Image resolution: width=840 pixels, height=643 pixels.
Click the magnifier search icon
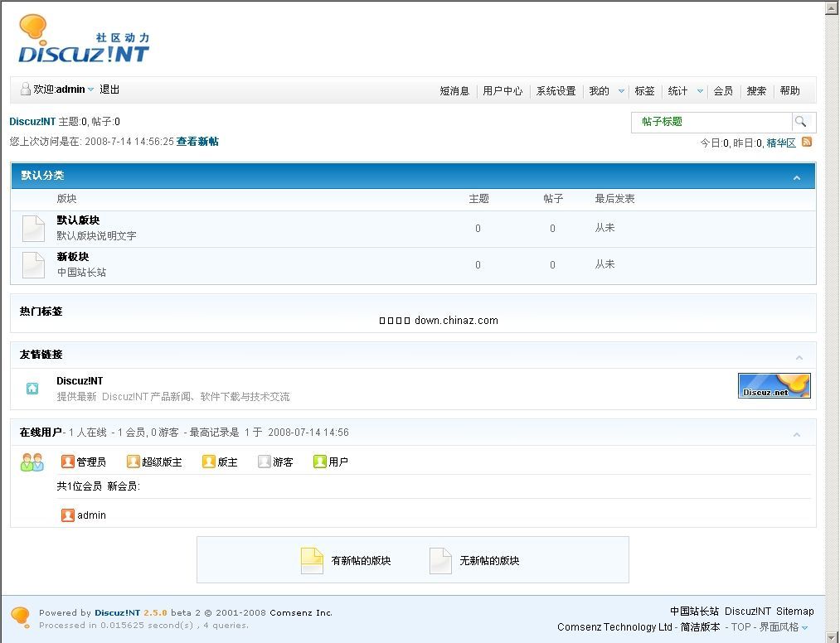[x=802, y=122]
